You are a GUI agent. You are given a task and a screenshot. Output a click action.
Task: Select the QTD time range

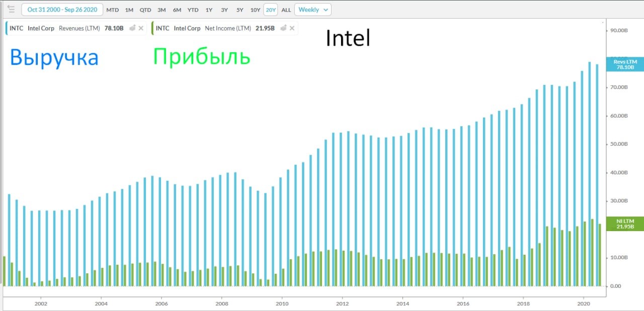click(x=145, y=10)
